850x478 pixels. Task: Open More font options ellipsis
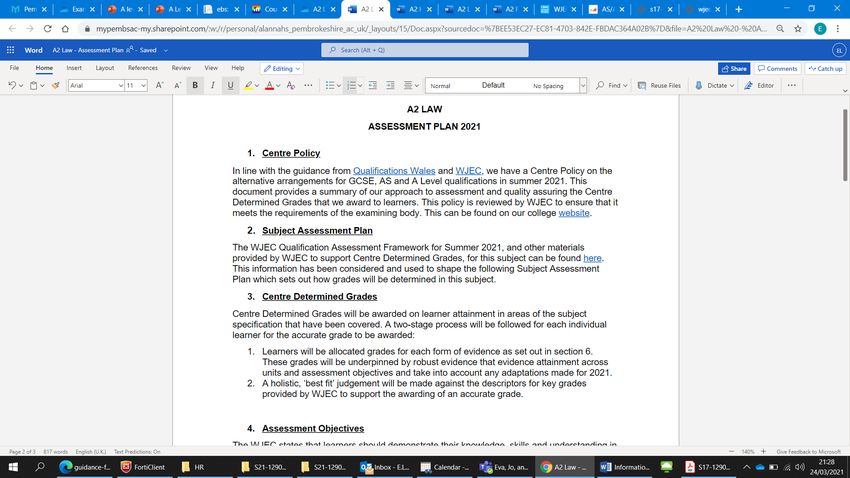coord(308,86)
